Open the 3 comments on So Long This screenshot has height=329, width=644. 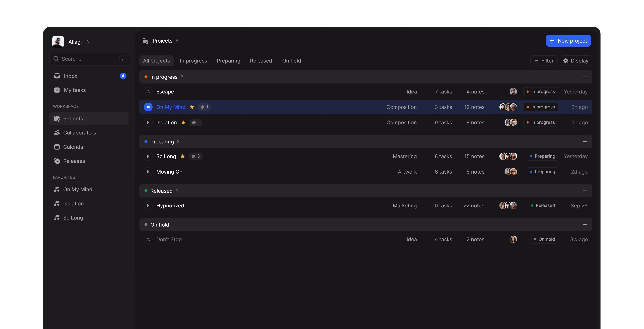coord(195,156)
